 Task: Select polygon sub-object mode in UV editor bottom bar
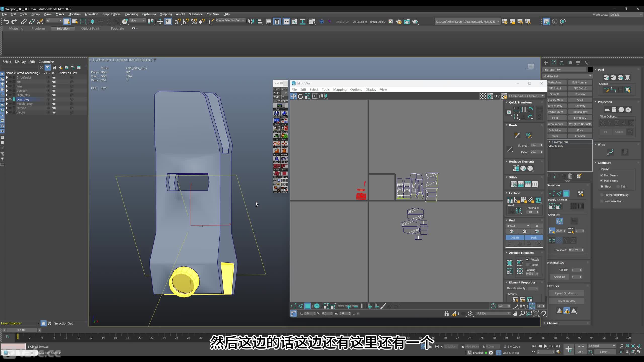coord(307,306)
